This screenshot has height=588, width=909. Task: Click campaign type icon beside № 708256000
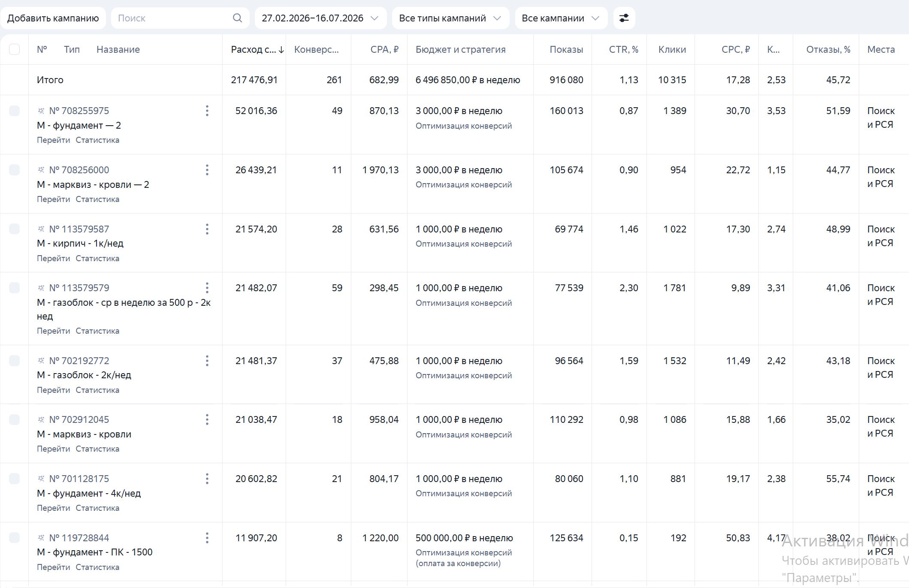[x=41, y=170]
